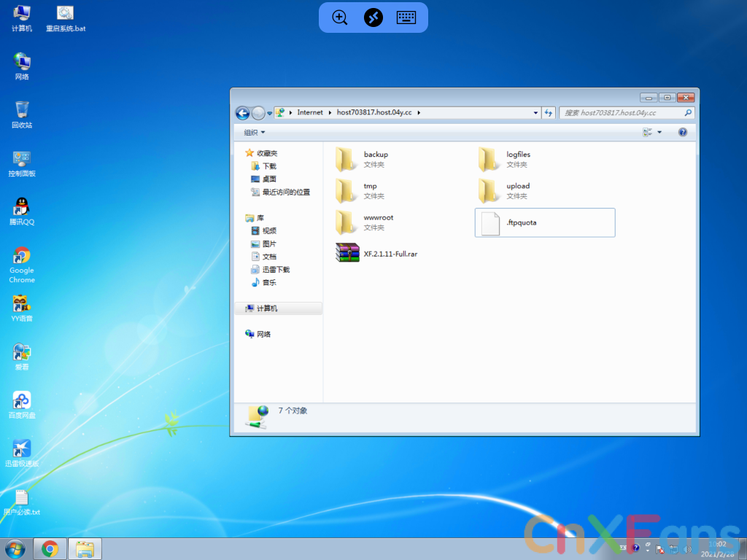Click Internet breadcrumb in address bar
747x560 pixels.
coord(309,112)
